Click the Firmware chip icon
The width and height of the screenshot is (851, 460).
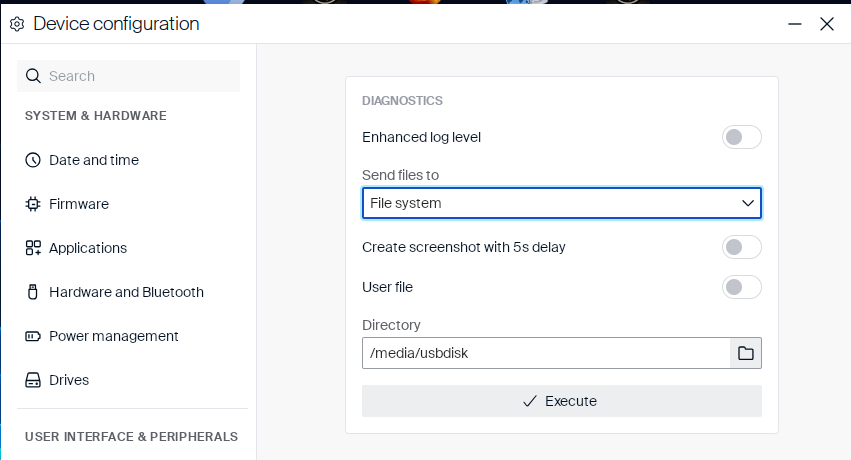pos(33,204)
